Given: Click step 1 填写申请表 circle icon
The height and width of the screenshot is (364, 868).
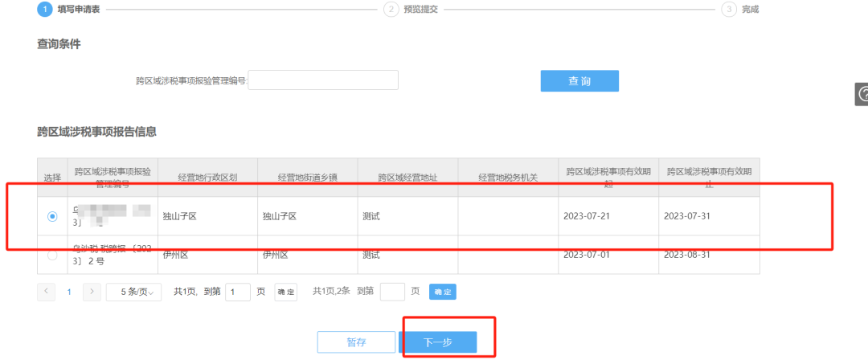Looking at the screenshot, I should coord(45,10).
